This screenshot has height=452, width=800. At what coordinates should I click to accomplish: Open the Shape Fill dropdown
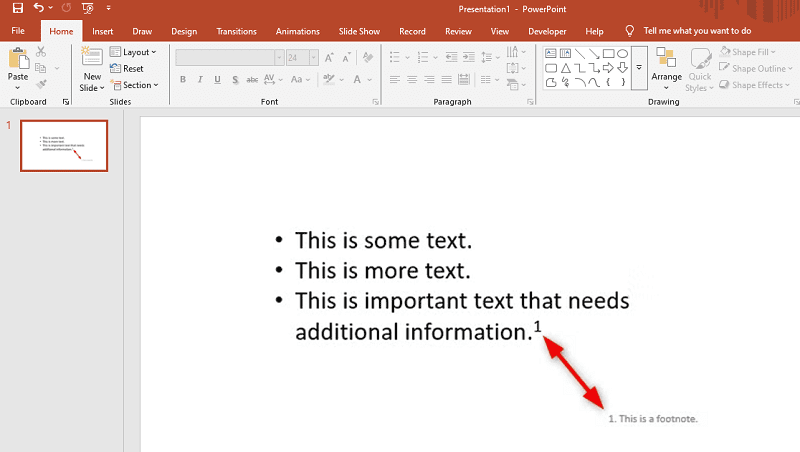click(x=747, y=52)
